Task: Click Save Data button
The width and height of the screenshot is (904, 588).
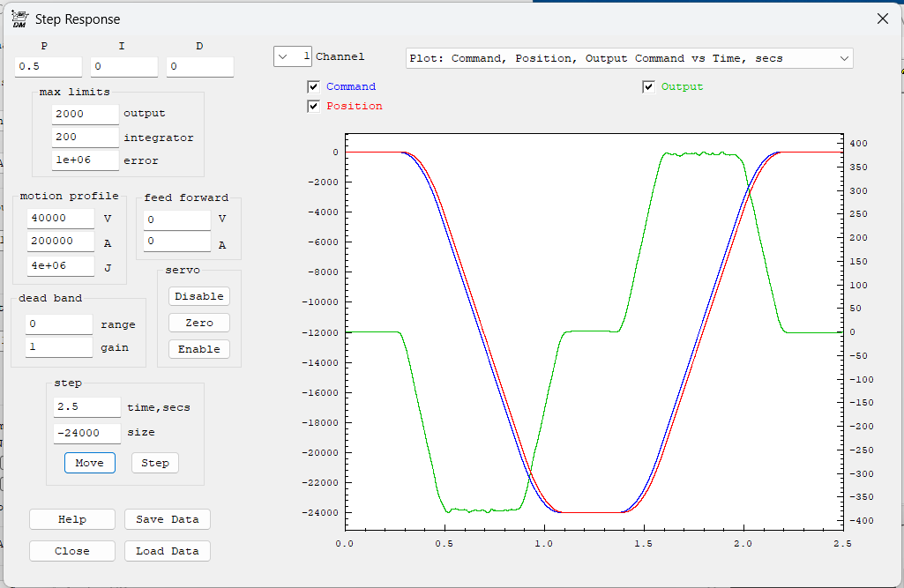Action: [168, 519]
